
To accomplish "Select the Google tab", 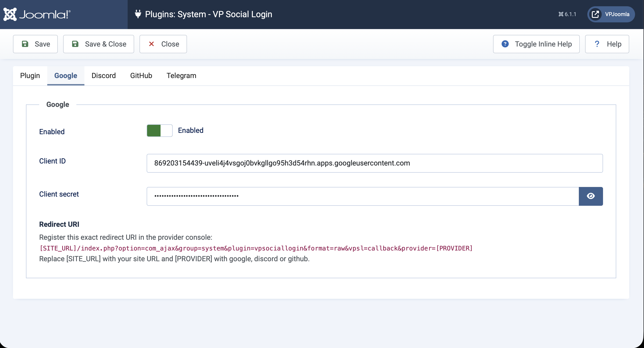I will click(x=66, y=76).
